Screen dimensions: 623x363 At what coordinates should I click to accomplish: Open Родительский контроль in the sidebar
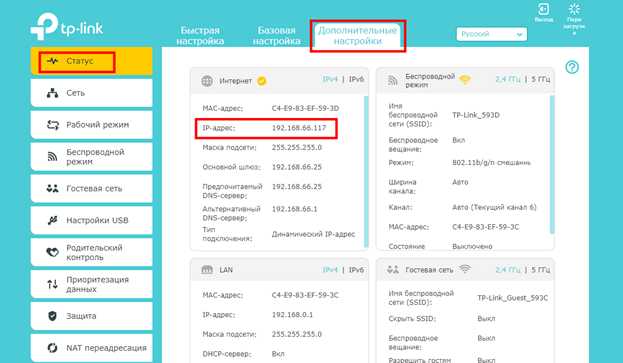click(x=91, y=252)
